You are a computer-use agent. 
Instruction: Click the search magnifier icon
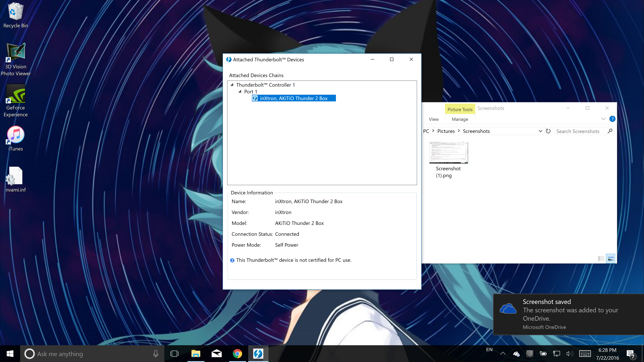point(610,131)
